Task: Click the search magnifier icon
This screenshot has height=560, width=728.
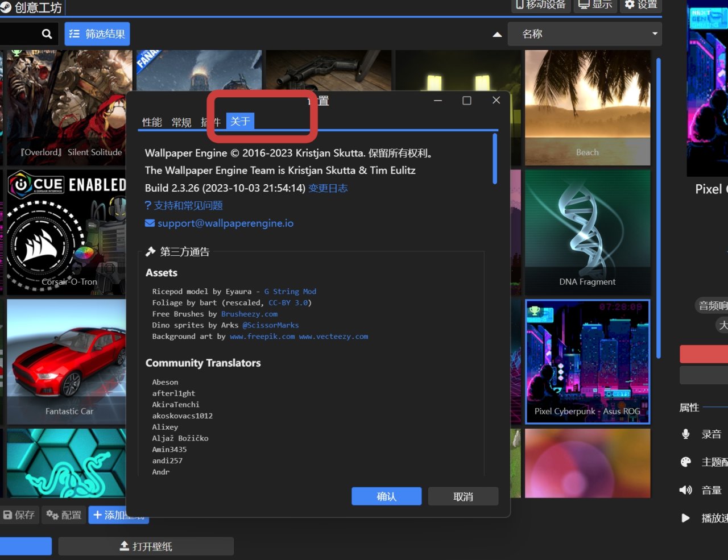Action: (47, 34)
